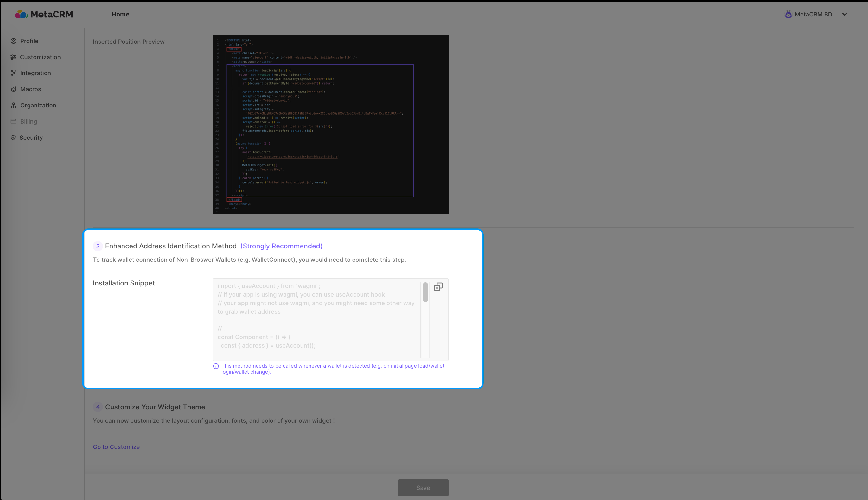Screen dimensions: 868x500
Task: Click the Profile sidebar icon
Action: [x=13, y=41]
